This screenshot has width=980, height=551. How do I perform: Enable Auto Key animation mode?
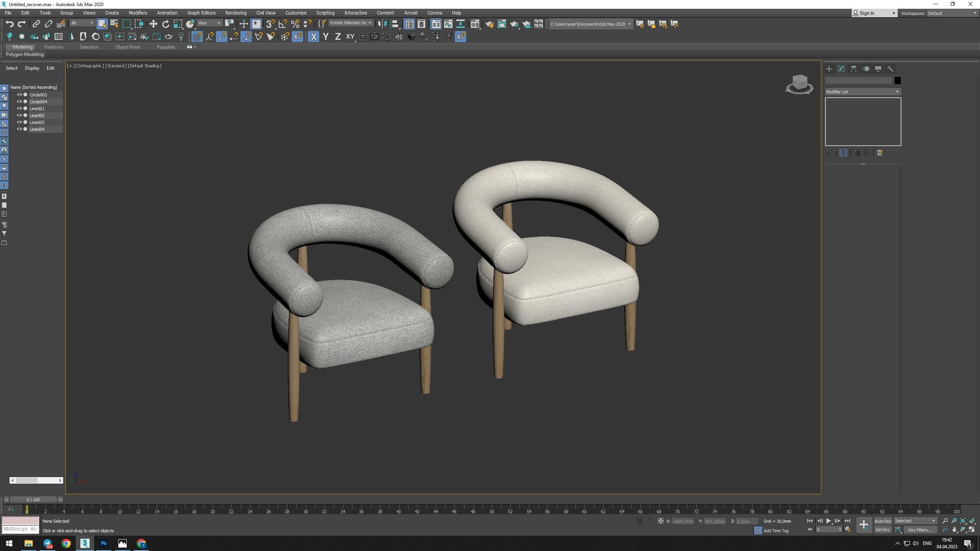[x=882, y=520]
